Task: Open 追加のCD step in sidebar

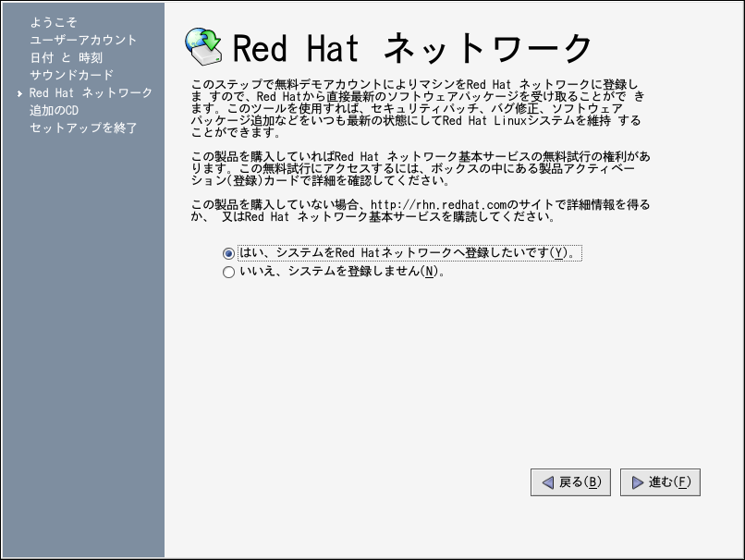Action: 54,111
